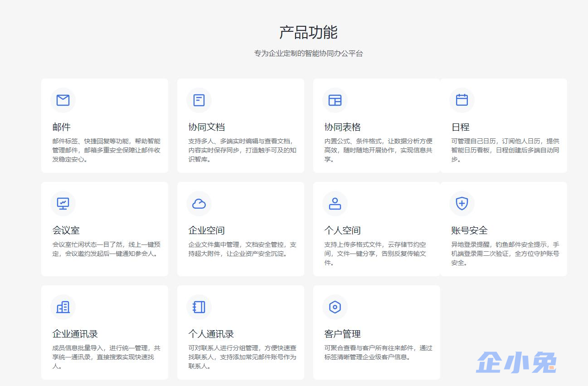Image resolution: width=588 pixels, height=386 pixels.
Task: Select the 协同文档 document icon
Action: pos(199,100)
